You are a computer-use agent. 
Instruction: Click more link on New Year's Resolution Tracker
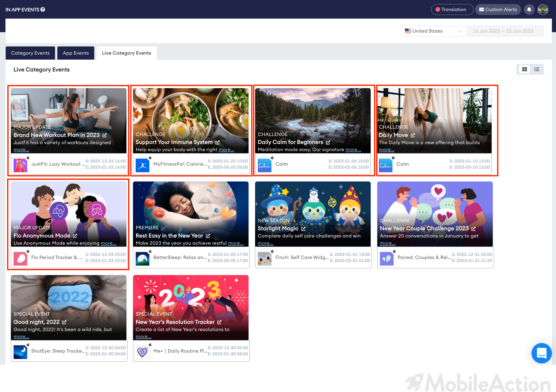(x=143, y=336)
